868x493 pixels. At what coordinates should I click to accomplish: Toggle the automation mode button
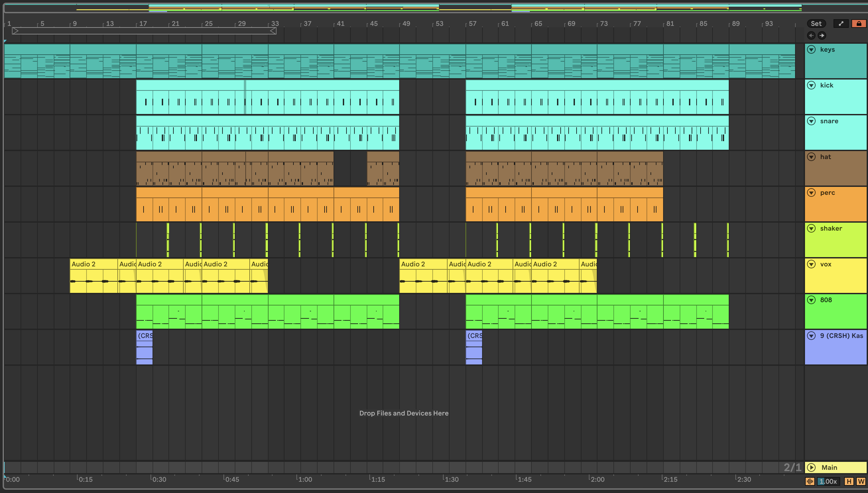tap(841, 24)
